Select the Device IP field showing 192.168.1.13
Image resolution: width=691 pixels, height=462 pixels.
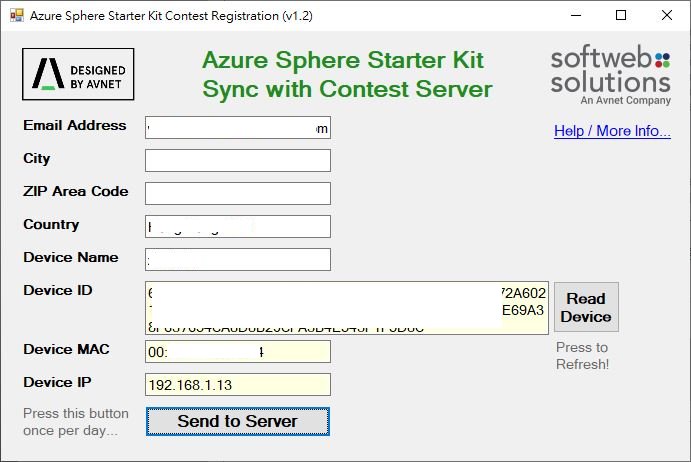238,385
